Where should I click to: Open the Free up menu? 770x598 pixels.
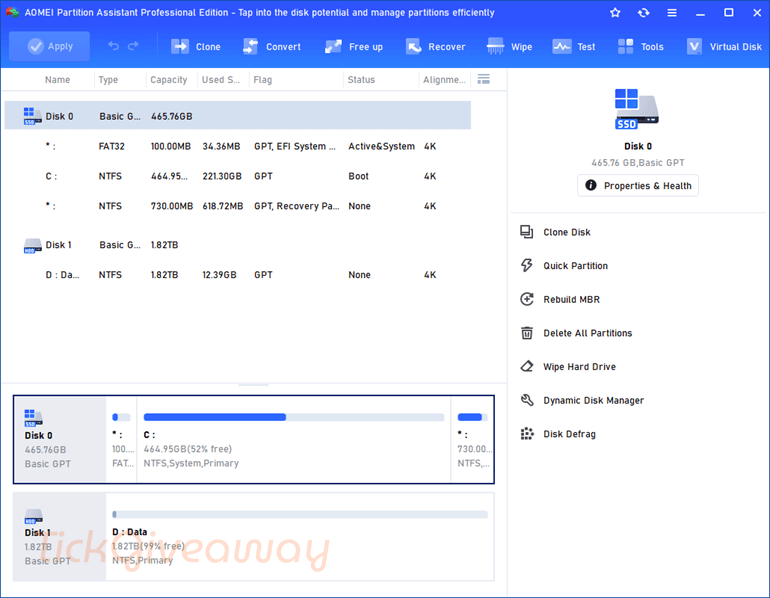pyautogui.click(x=354, y=47)
